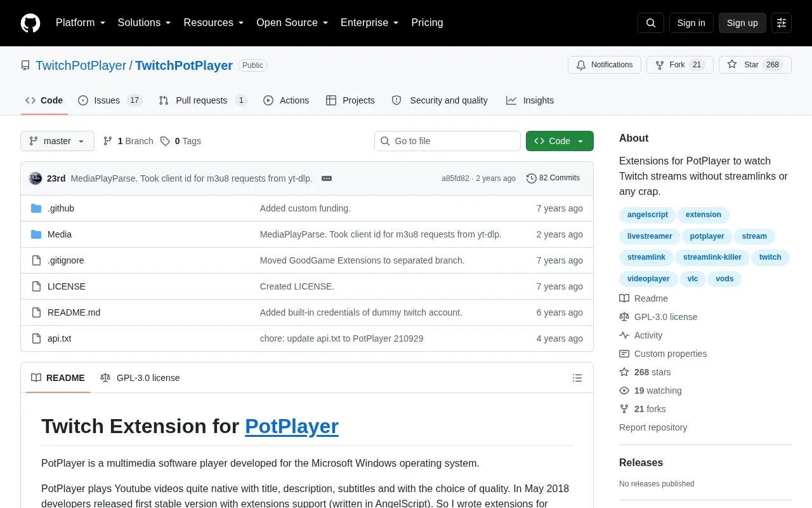Open the Insights tab
This screenshot has width=812, height=508.
(x=530, y=100)
